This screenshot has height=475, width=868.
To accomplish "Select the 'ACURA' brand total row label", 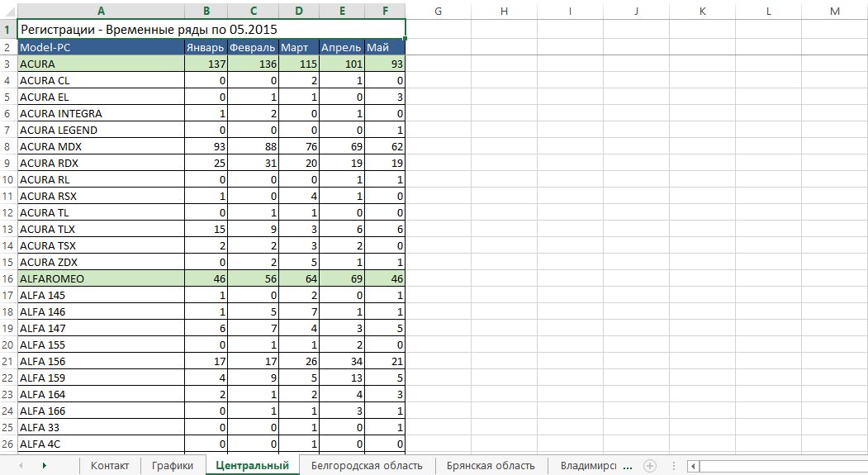I will click(101, 64).
